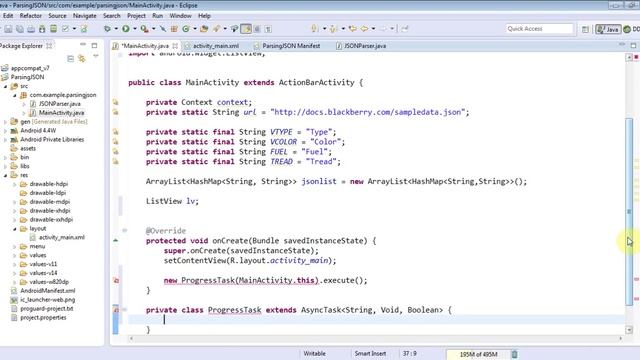The width and height of the screenshot is (640, 360).
Task: Toggle Show Whitespace Characters button
Action: pyautogui.click(x=268, y=29)
